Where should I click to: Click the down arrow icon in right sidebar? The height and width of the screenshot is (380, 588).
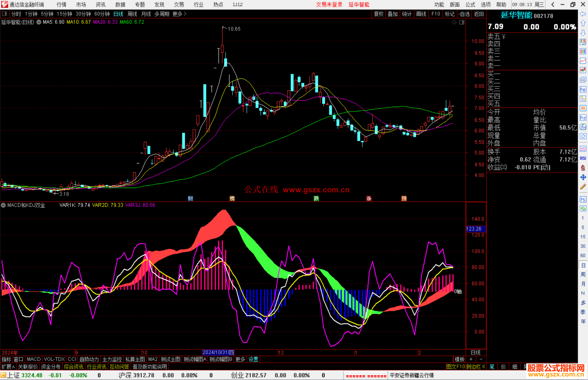583,33
